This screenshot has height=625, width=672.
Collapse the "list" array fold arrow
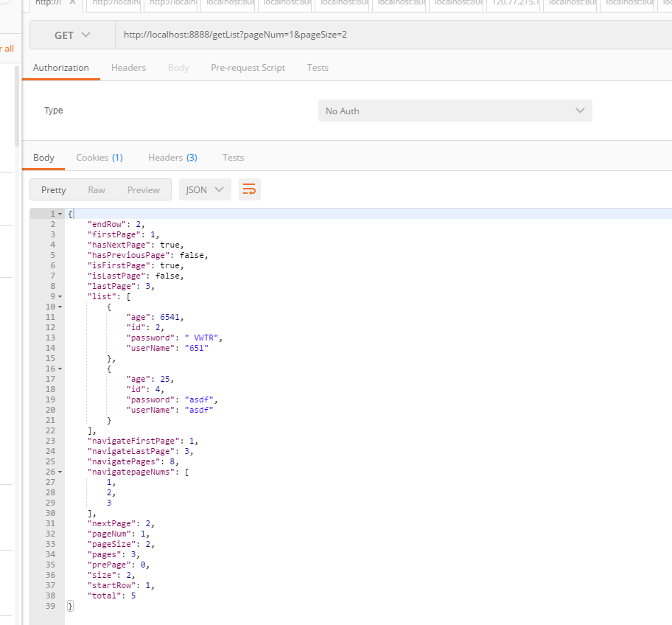click(x=60, y=296)
